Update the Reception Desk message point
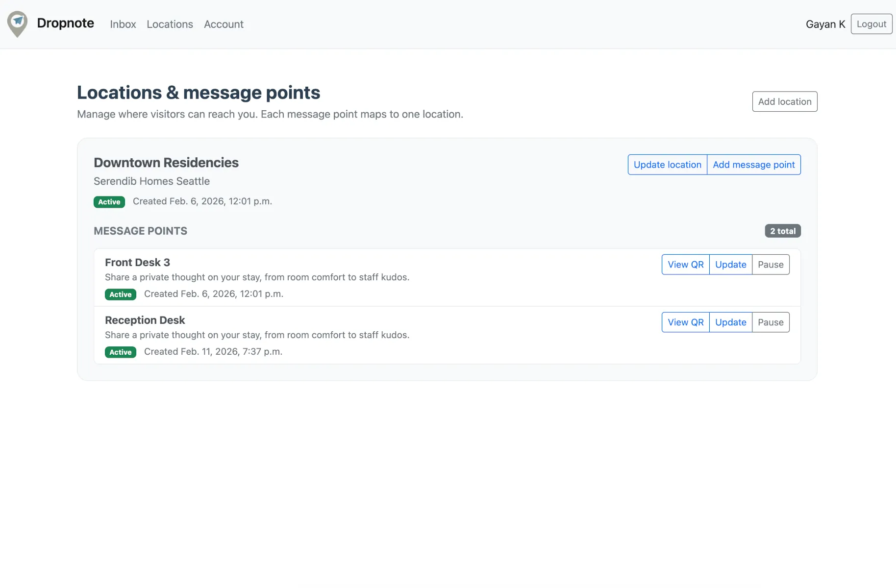Screen dimensions: 896x588 (x=730, y=322)
